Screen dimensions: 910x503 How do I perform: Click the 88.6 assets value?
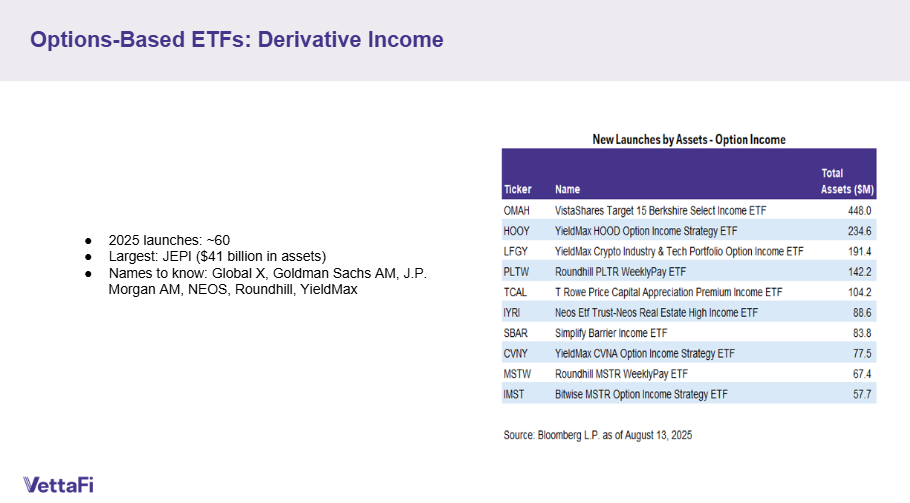point(862,313)
